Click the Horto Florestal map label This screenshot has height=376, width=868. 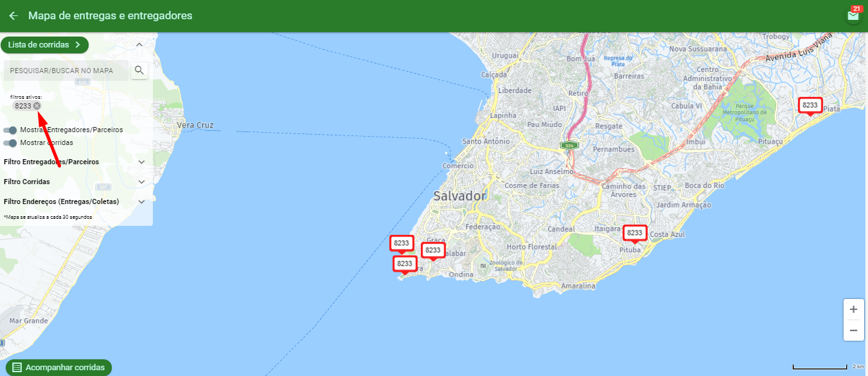(x=532, y=247)
